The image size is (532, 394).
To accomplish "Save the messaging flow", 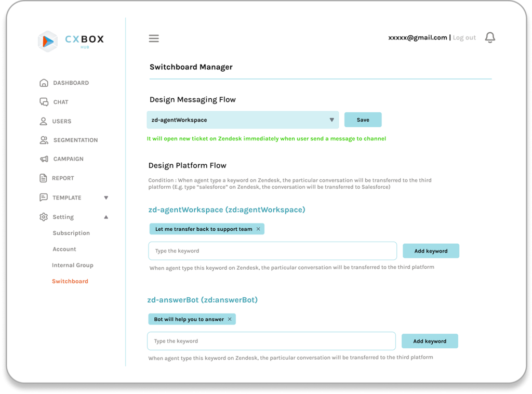I will (363, 120).
